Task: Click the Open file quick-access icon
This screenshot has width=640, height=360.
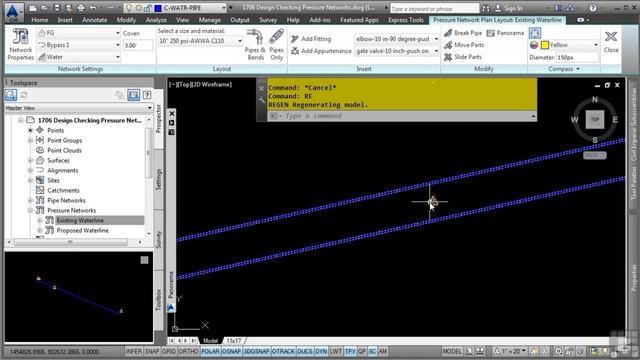Action: click(44, 8)
